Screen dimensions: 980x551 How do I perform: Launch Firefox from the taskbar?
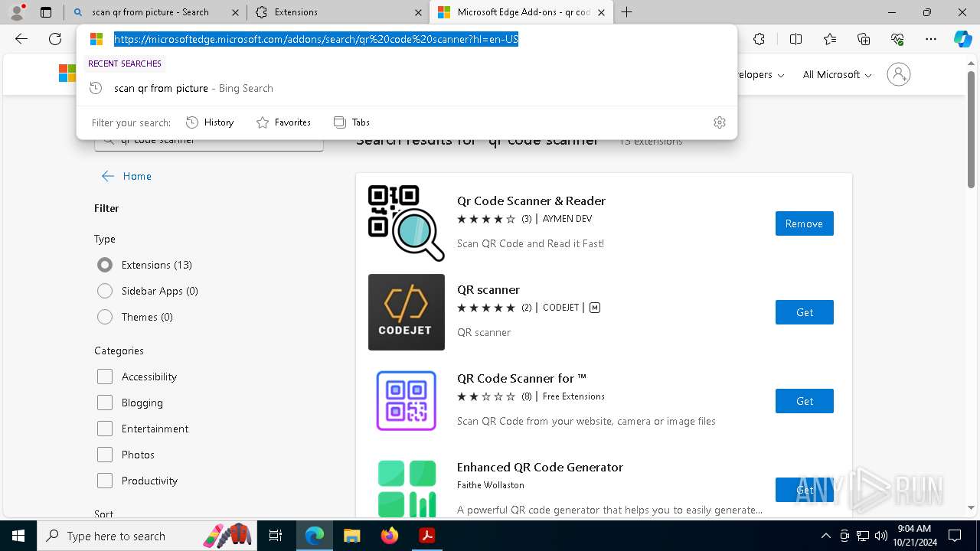click(x=390, y=536)
